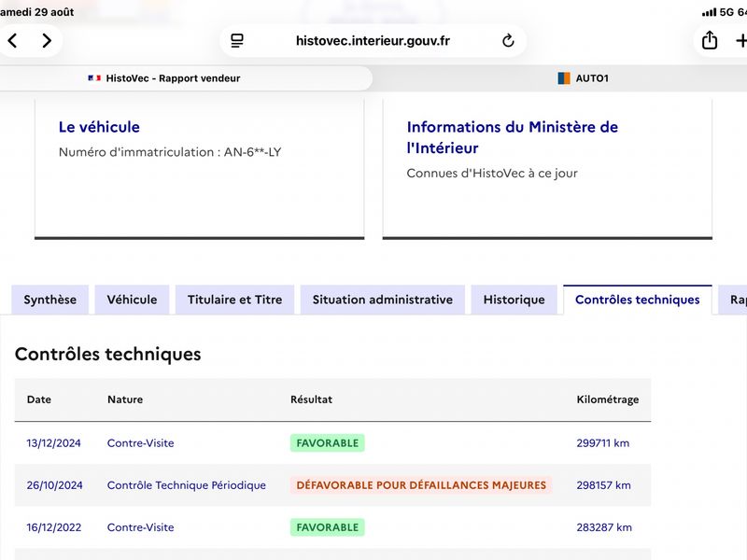Tap the French flag favicon on the HistoVec tab
This screenshot has width=747, height=560.
tap(94, 78)
